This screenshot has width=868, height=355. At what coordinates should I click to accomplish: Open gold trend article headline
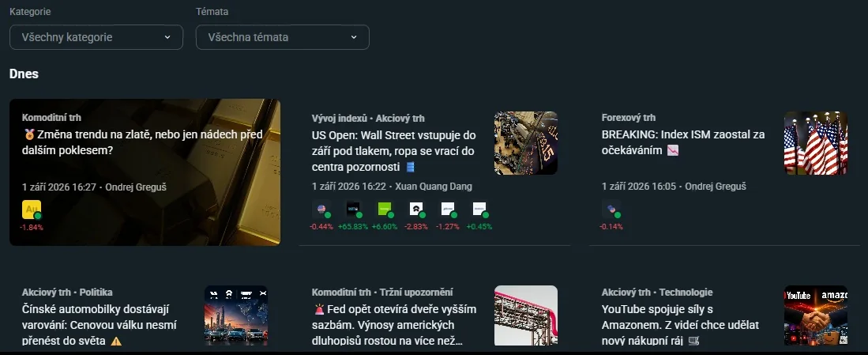pyautogui.click(x=142, y=142)
